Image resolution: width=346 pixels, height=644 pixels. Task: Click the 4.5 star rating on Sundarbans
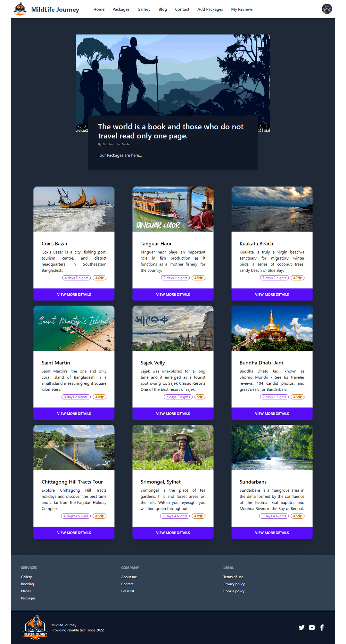coord(297,516)
